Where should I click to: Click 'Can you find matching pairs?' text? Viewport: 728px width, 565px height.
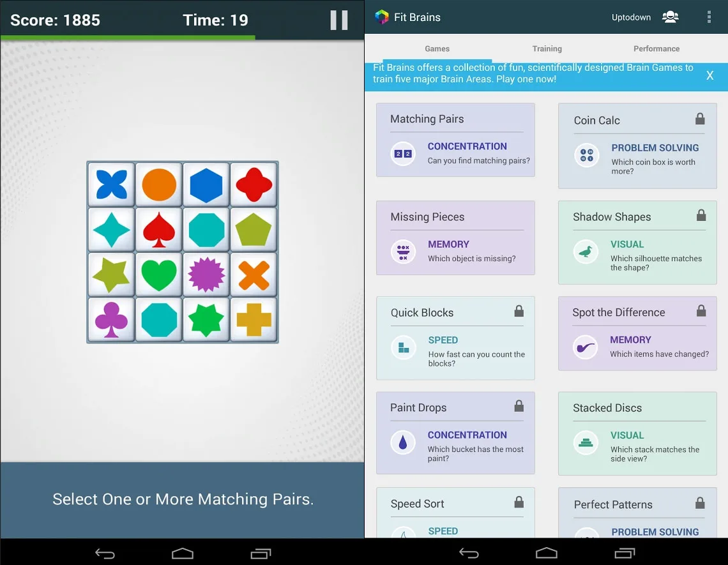479,161
